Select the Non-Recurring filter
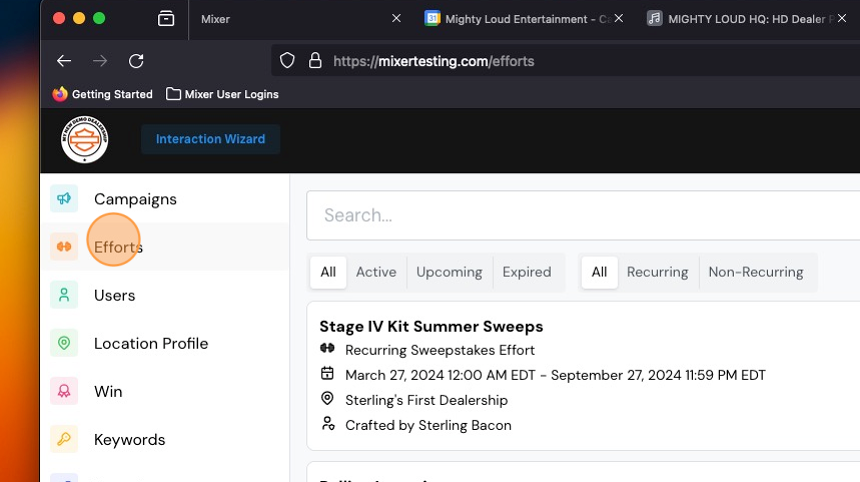The width and height of the screenshot is (860, 482). pyautogui.click(x=756, y=272)
